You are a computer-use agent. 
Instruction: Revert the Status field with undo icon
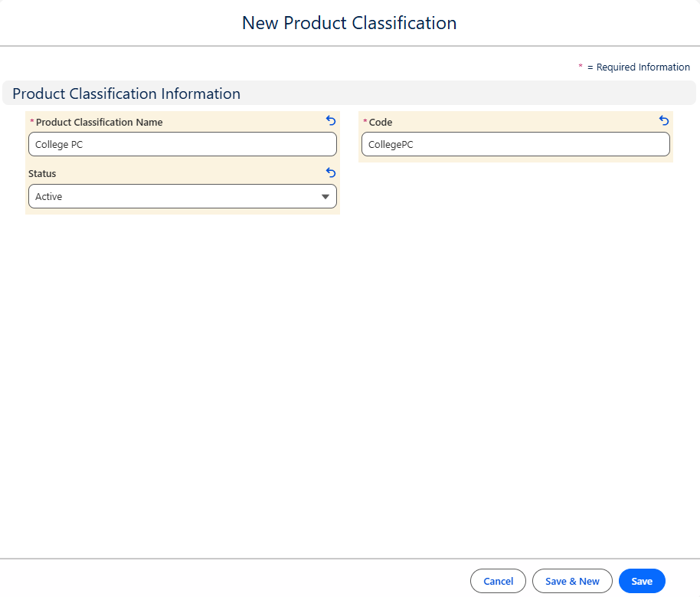331,173
